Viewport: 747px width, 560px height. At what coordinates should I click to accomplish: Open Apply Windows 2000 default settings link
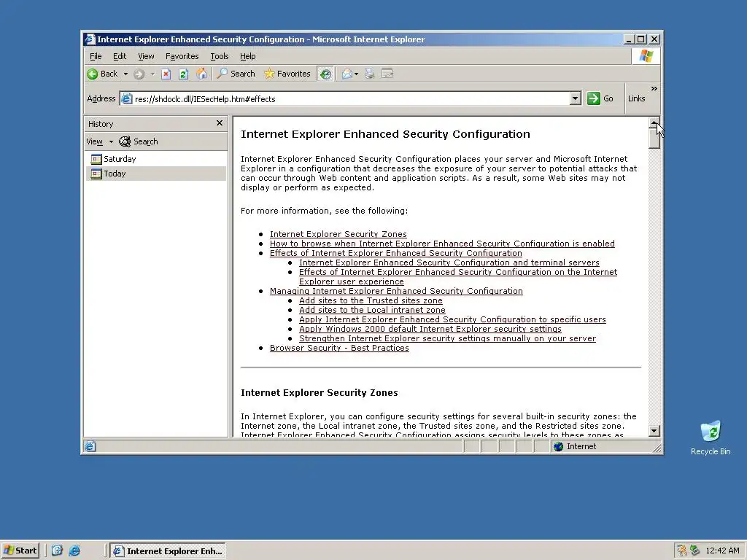tap(430, 329)
